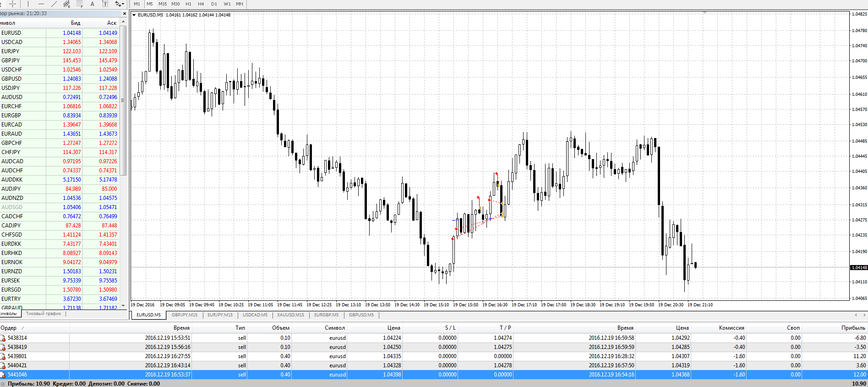The height and width of the screenshot is (387, 868).
Task: Sort history by Своп column header
Action: [x=774, y=328]
